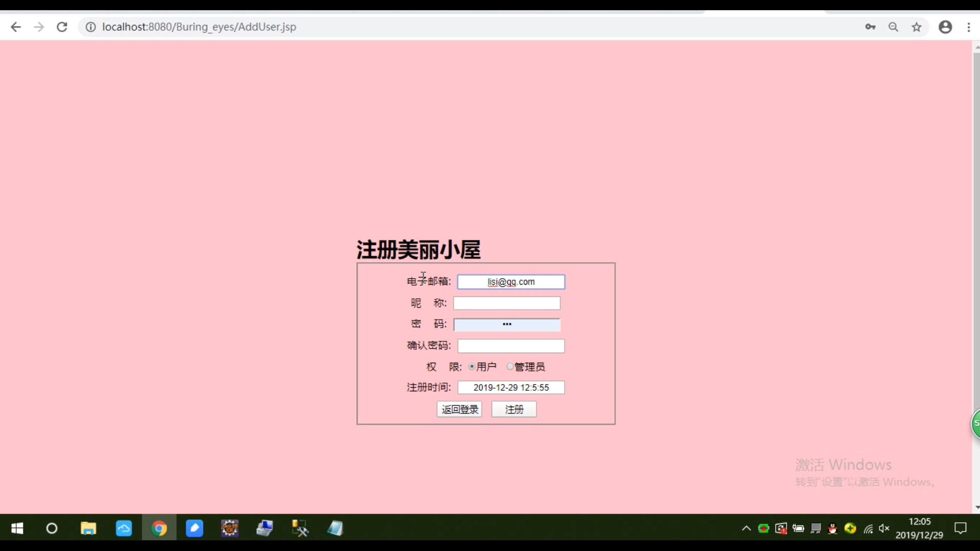
Task: Click the 注册 submit button
Action: click(514, 409)
